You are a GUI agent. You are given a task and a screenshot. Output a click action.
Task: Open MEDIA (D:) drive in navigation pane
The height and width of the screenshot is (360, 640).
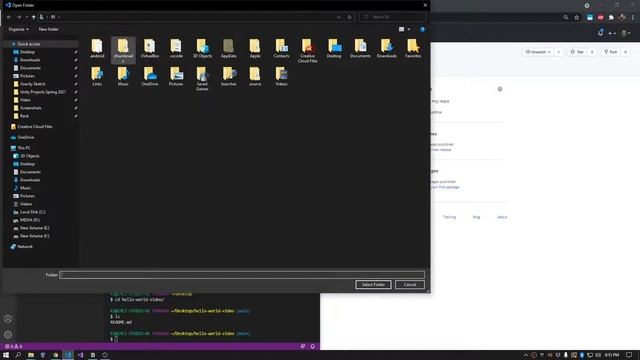click(30, 220)
